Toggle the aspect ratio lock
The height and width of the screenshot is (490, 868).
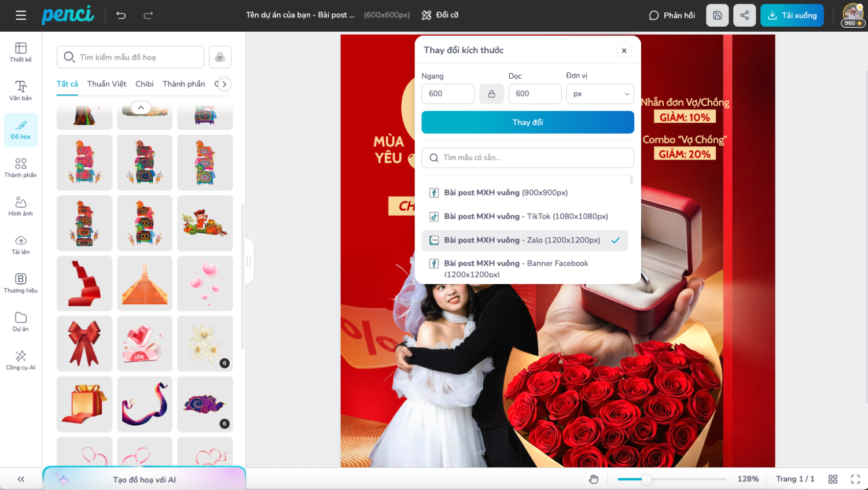(491, 94)
